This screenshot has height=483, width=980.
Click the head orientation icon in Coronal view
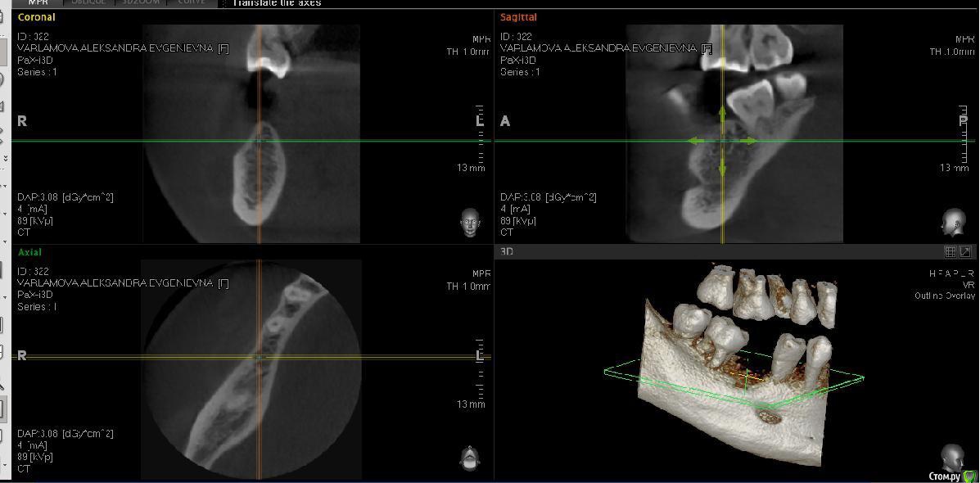tap(470, 222)
